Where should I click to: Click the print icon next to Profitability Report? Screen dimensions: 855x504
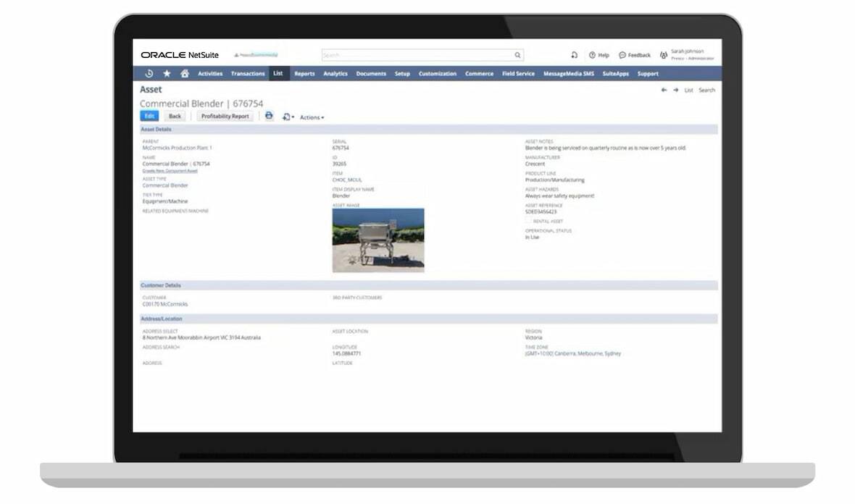tap(269, 116)
